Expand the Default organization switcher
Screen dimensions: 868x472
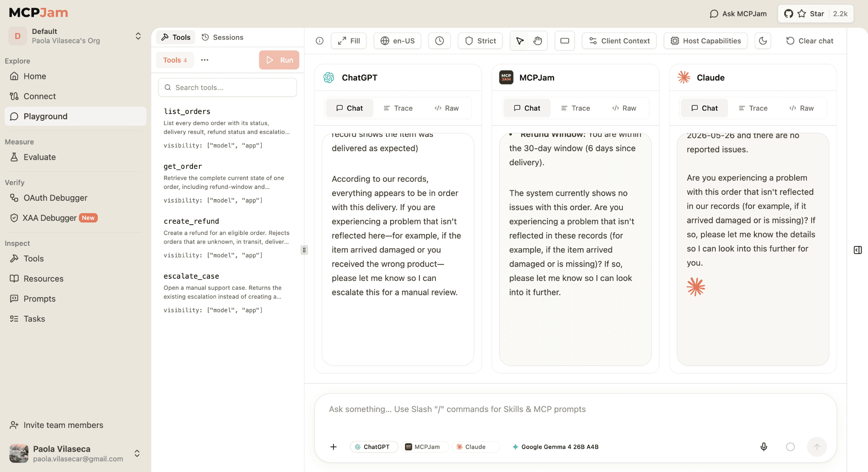point(75,36)
